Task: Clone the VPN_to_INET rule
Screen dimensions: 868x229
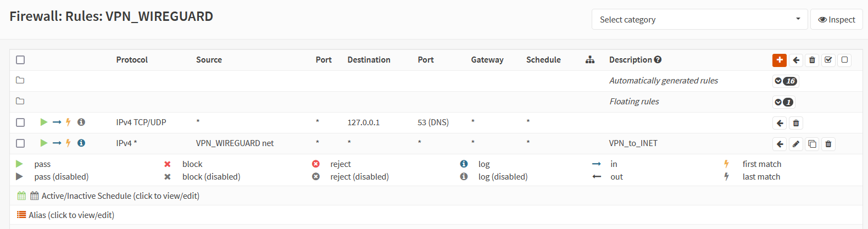Action: pos(812,144)
